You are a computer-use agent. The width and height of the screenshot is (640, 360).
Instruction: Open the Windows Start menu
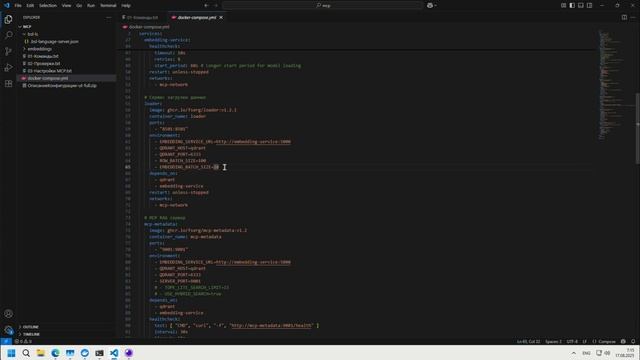point(11,353)
